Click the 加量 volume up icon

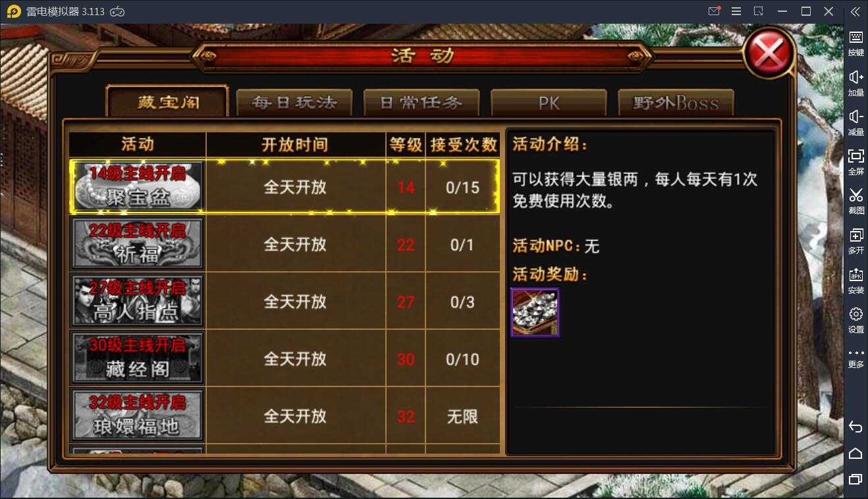coord(855,84)
